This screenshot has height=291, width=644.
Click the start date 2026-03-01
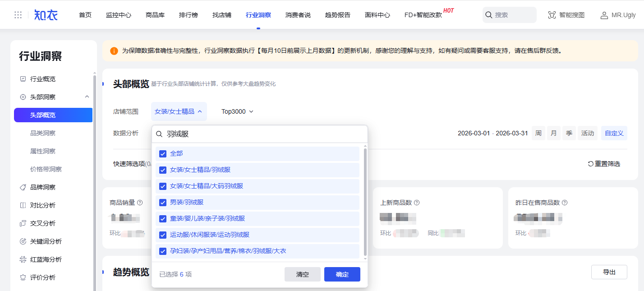tap(474, 133)
